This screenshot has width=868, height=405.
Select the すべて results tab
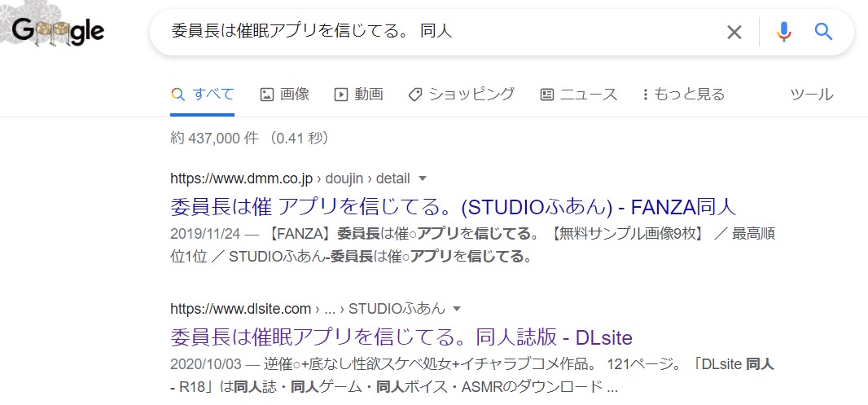coord(202,95)
